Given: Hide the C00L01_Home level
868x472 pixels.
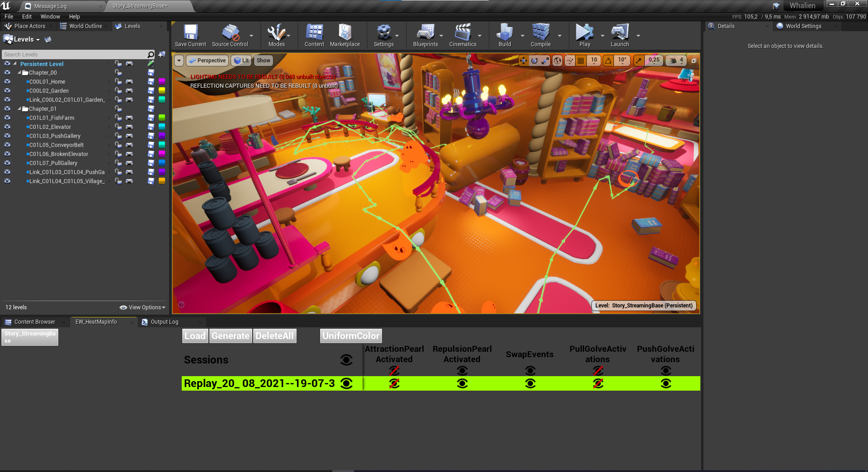Looking at the screenshot, I should [x=7, y=82].
